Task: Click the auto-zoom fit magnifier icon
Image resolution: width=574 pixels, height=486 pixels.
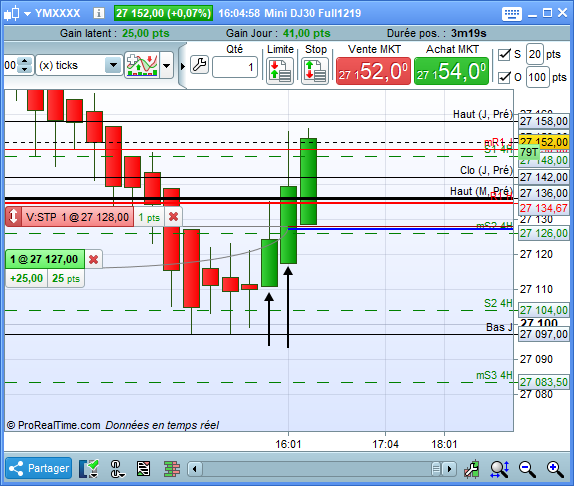Action: [500, 469]
